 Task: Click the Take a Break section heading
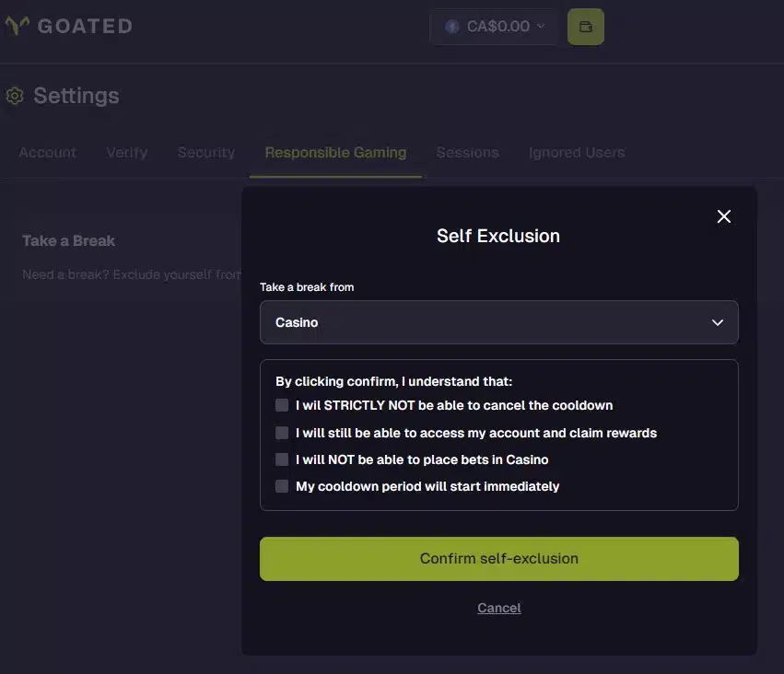coord(68,239)
